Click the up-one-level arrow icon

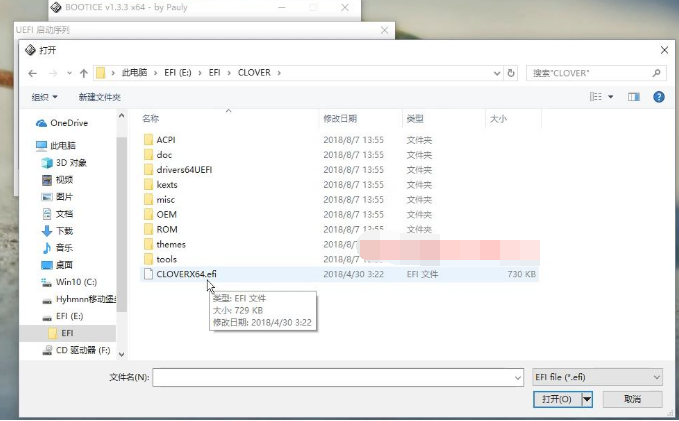point(82,73)
